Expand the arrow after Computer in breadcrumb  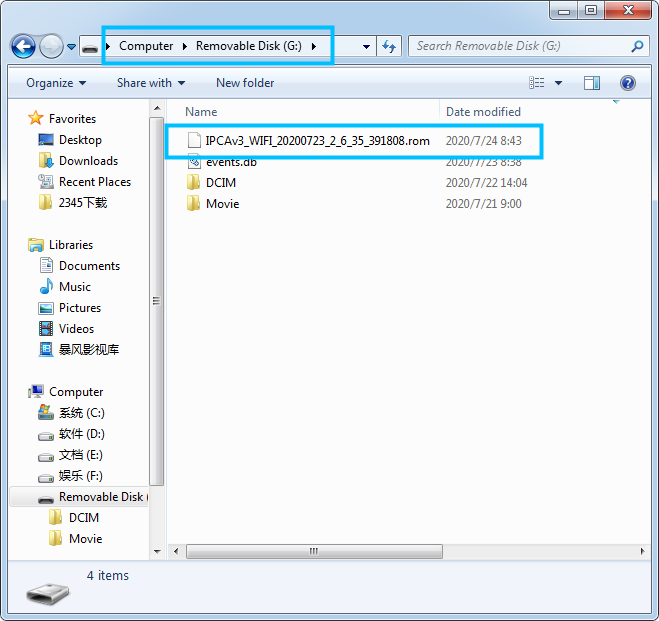[x=185, y=46]
